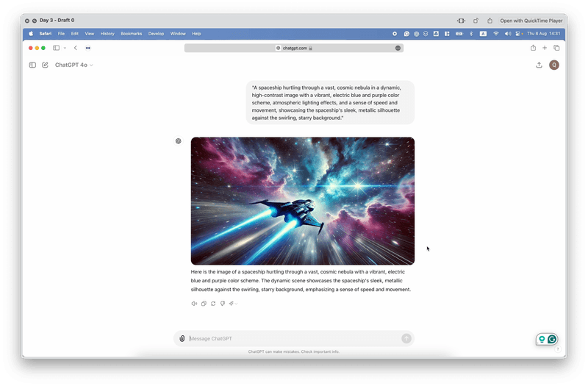588x386 pixels.
Task: Open the Apple menu
Action: 31,33
